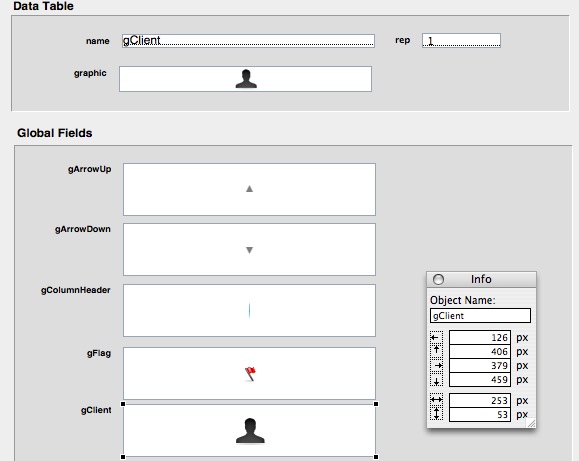Click the Info palette resize grip corner

(531, 423)
